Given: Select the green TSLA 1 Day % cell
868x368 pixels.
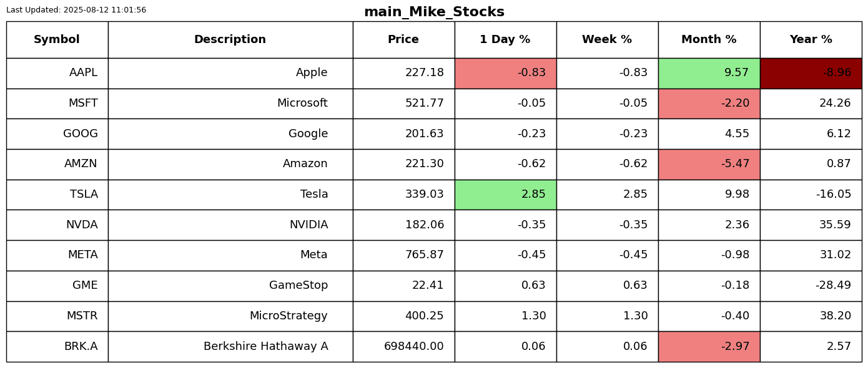Looking at the screenshot, I should 505,195.
